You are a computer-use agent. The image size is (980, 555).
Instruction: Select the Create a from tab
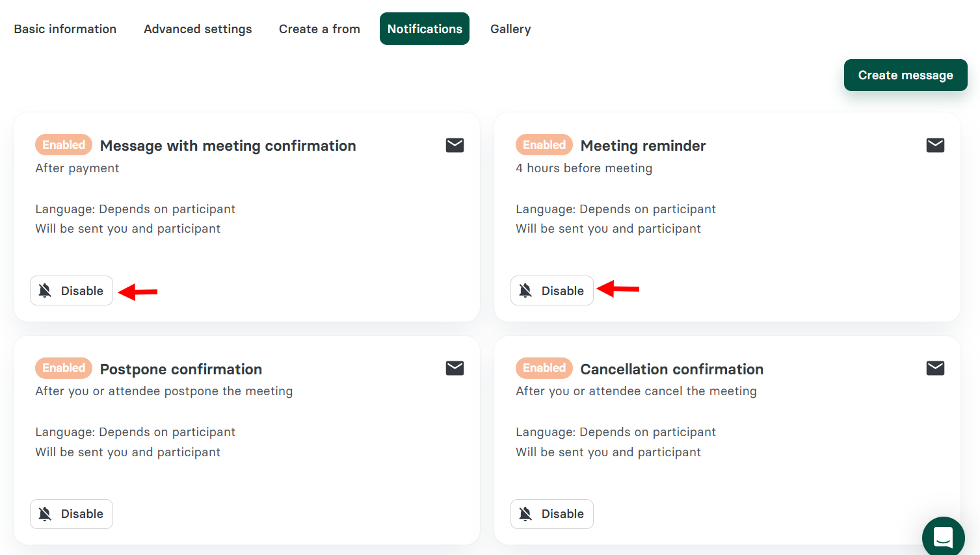coord(319,29)
